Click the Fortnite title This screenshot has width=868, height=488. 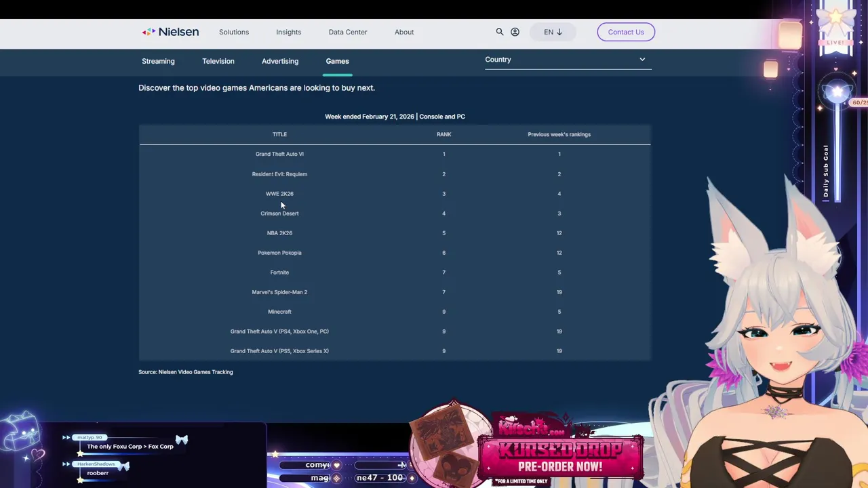(x=279, y=272)
